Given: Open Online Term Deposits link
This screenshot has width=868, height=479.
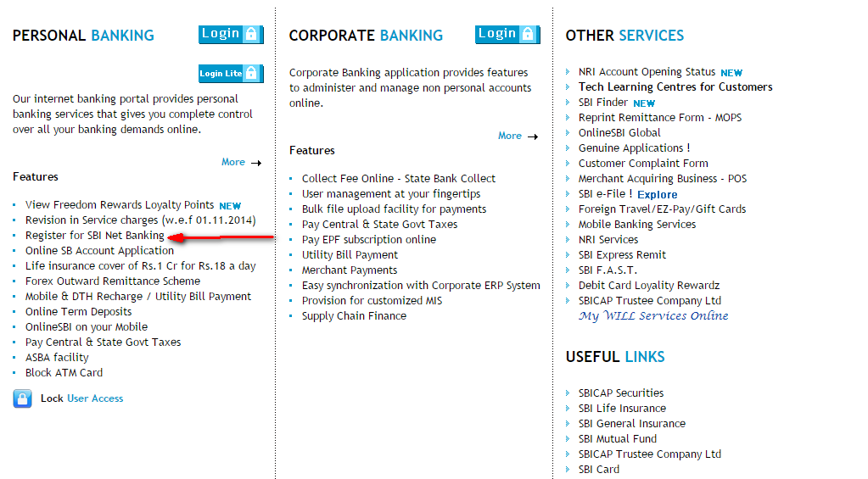Looking at the screenshot, I should click(79, 312).
